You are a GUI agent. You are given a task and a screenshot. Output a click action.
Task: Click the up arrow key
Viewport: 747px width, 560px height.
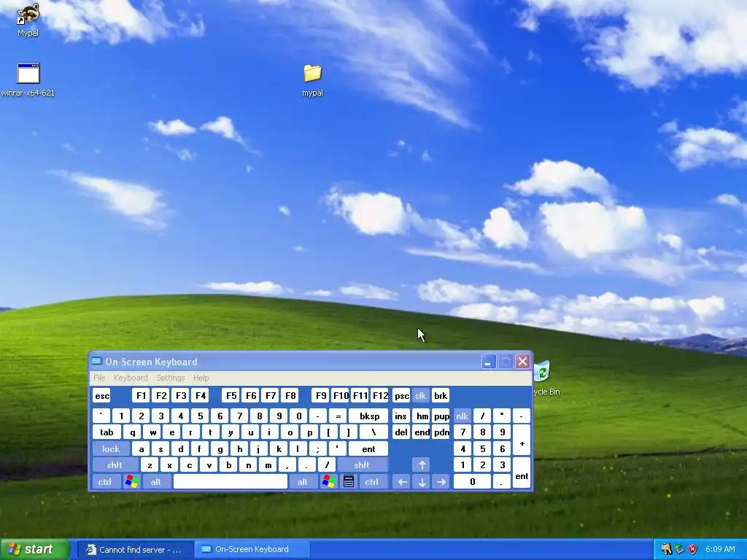tap(422, 464)
